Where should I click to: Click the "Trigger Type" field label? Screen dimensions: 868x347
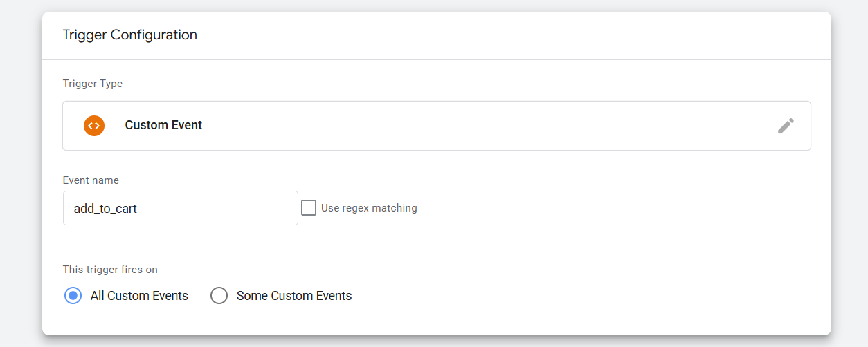[x=92, y=84]
